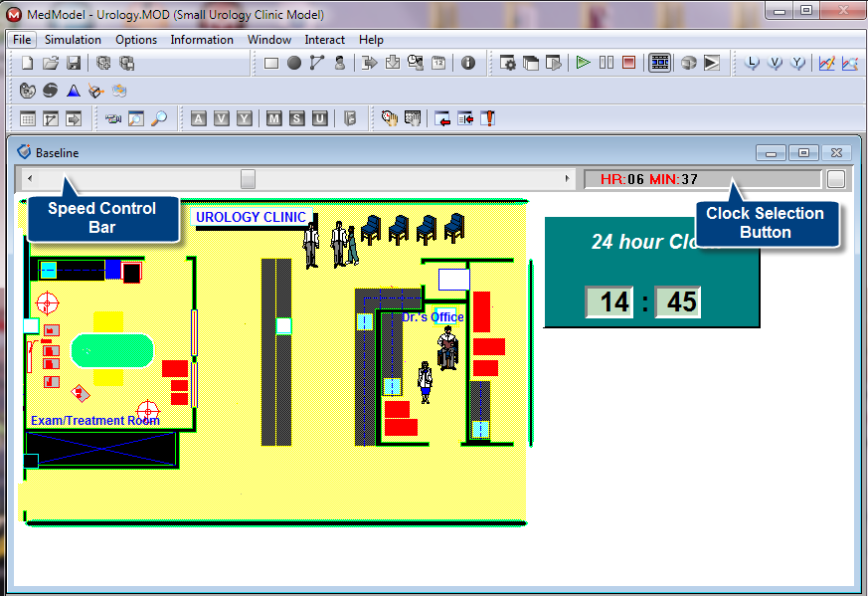The height and width of the screenshot is (596, 868).
Task: Open the Options menu
Action: point(136,40)
